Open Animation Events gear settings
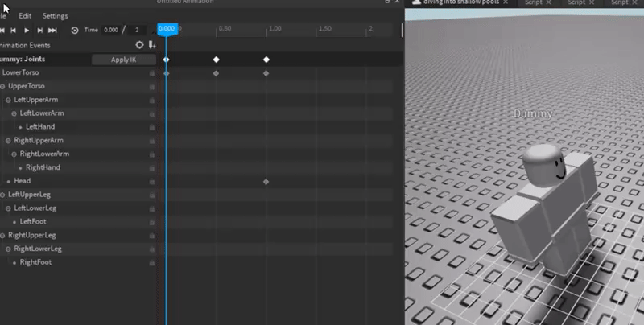The width and height of the screenshot is (644, 325). pyautogui.click(x=139, y=45)
